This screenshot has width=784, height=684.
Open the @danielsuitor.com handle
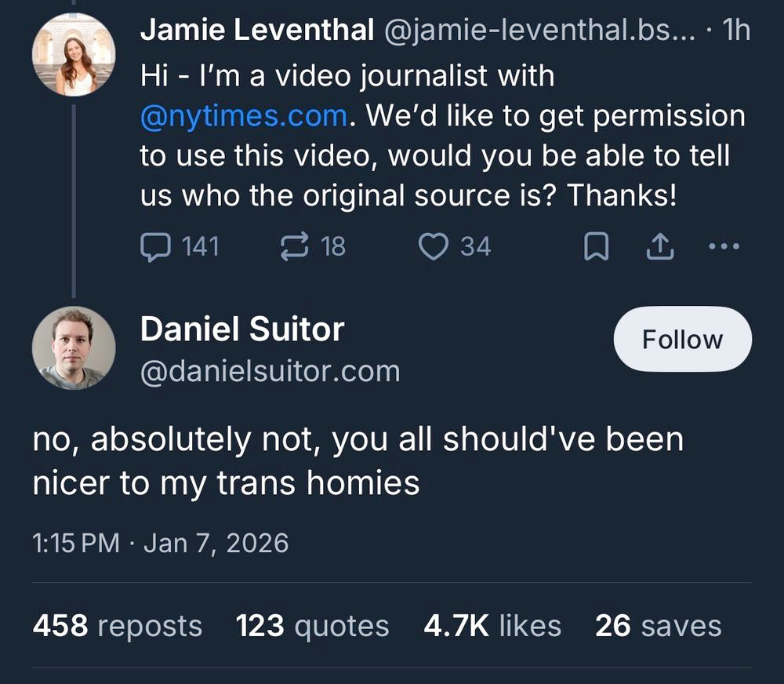(270, 370)
